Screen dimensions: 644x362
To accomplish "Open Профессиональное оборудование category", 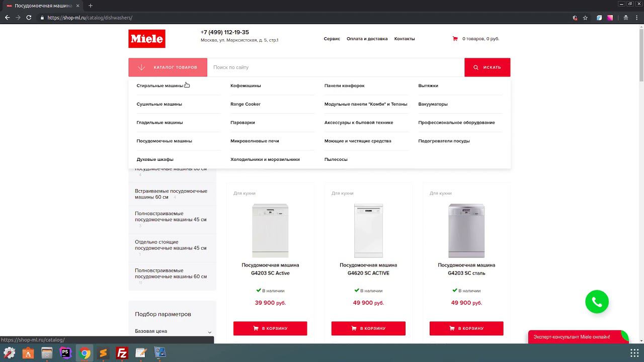I will click(x=456, y=123).
